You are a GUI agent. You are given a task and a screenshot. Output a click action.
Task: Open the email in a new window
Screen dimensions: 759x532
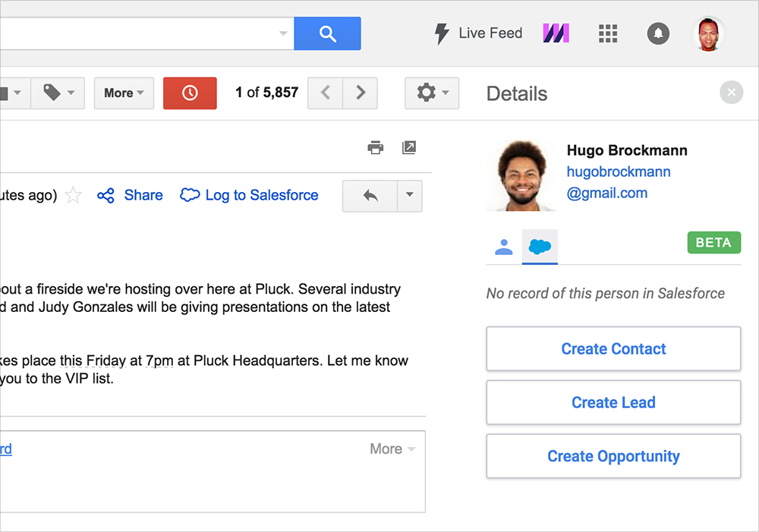tap(409, 147)
